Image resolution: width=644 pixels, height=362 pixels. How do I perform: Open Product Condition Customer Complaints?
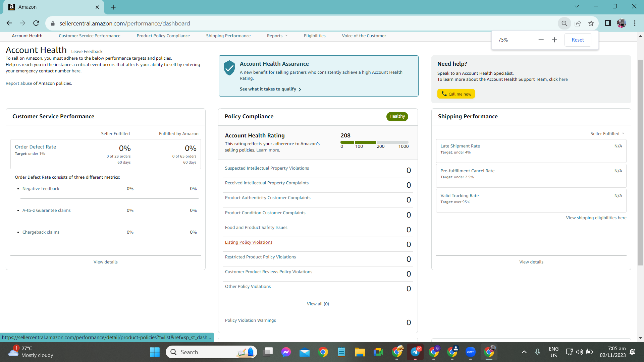click(x=265, y=213)
